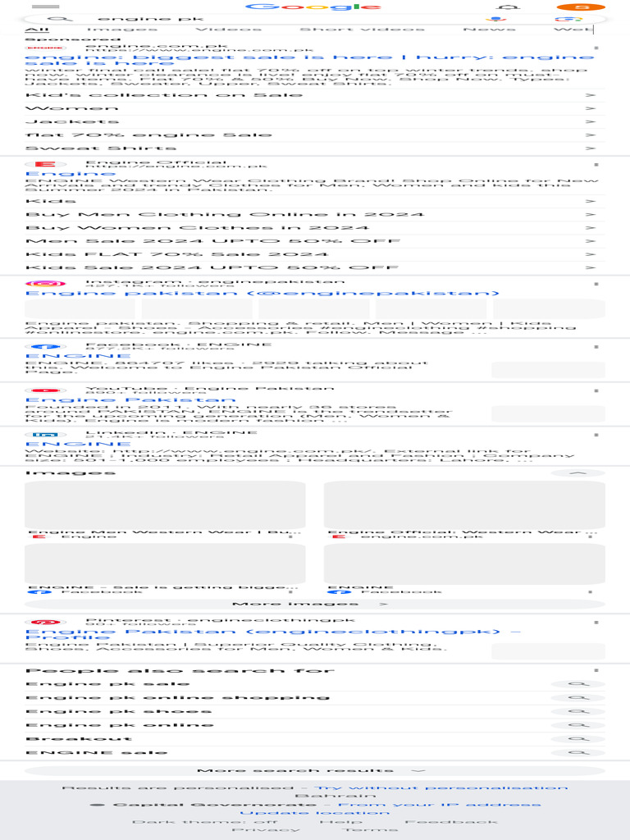
Task: Collapse the Images section chevron
Action: point(578,473)
